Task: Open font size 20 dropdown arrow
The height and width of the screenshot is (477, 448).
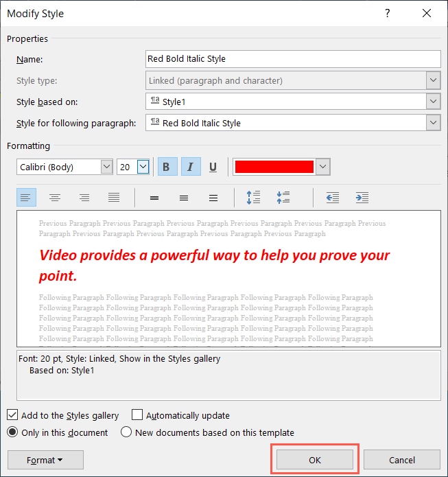Action: (143, 167)
